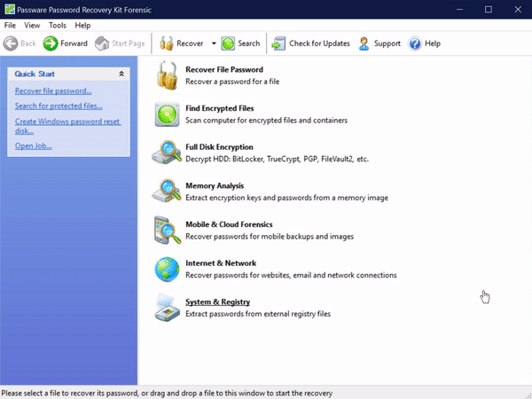
Task: Click the Search radar toolbar icon
Action: point(228,43)
